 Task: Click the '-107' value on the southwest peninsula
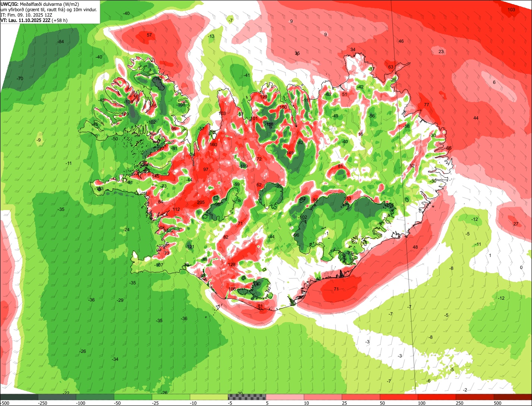(159, 265)
